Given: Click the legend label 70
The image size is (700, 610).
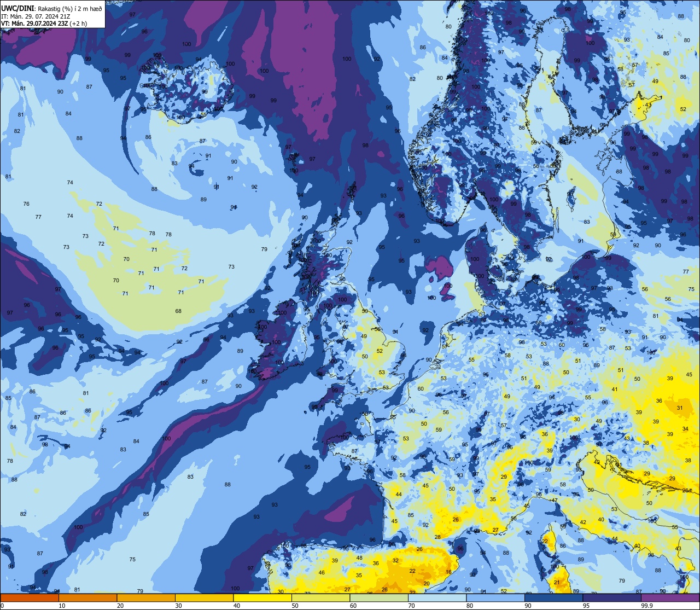Looking at the screenshot, I should [x=411, y=606].
